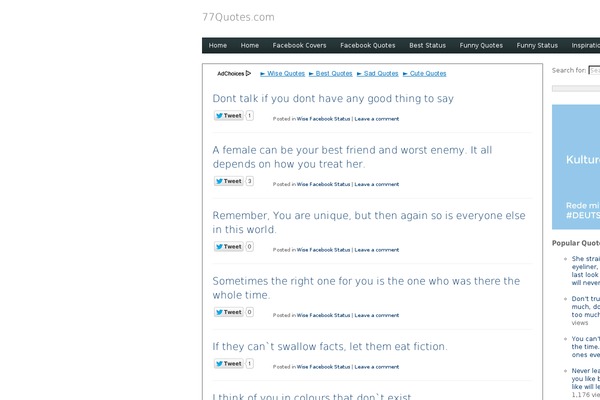Open quote 'Sometimes the right one for you'

(x=366, y=288)
